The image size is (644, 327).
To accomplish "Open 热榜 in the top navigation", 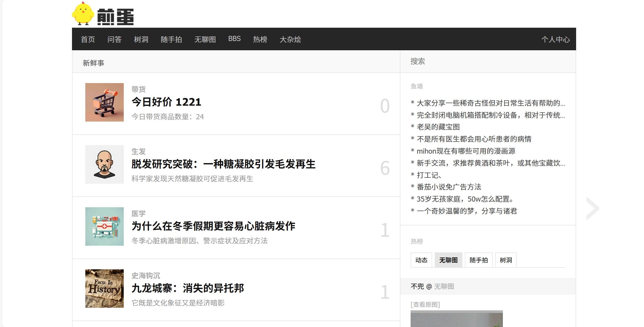I will [x=260, y=39].
